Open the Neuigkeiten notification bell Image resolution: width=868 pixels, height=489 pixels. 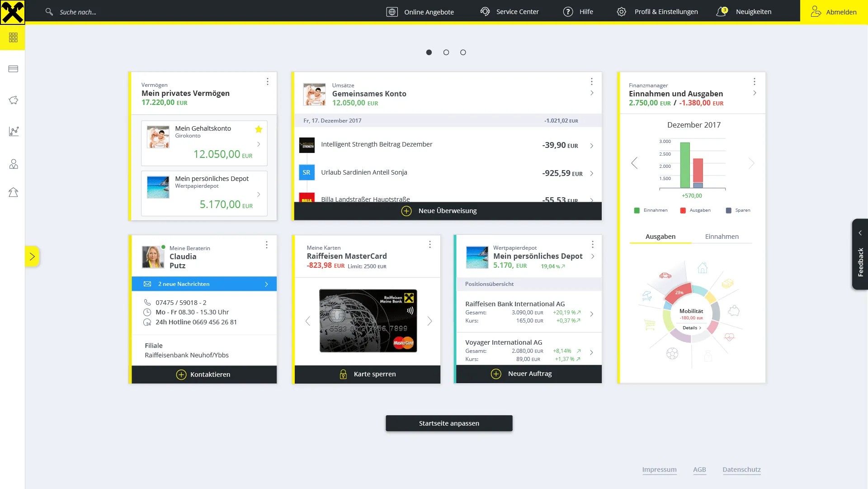722,12
